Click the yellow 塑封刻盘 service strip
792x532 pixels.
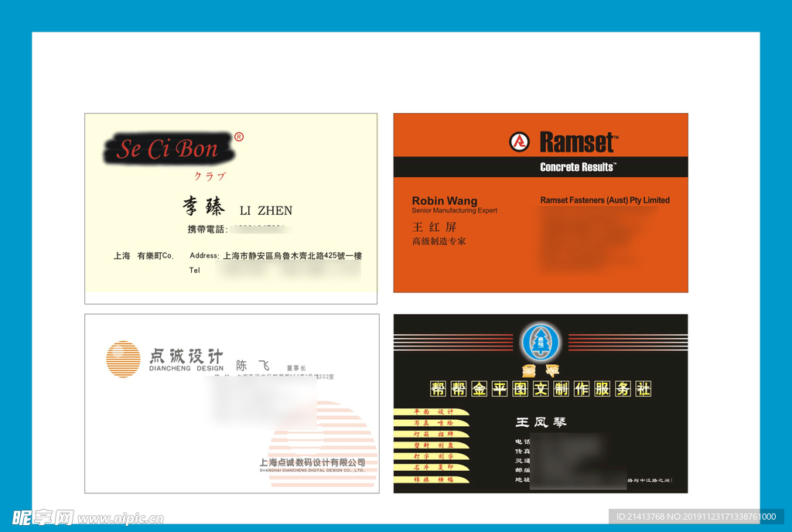click(432, 445)
